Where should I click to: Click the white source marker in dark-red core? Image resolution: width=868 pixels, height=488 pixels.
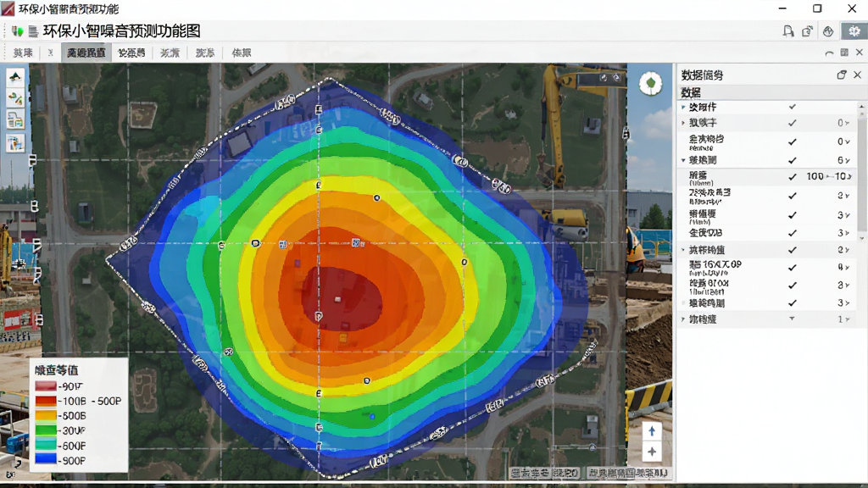[337, 299]
